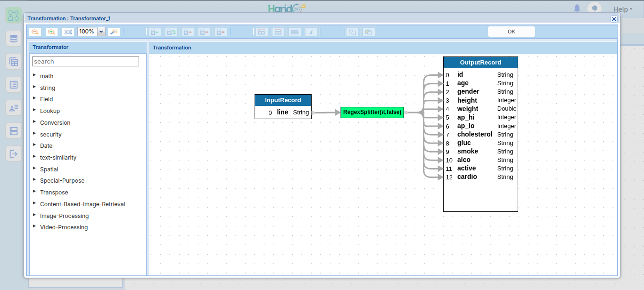Click the notification bell icon
Image resolution: width=644 pixels, height=290 pixels.
577,8
